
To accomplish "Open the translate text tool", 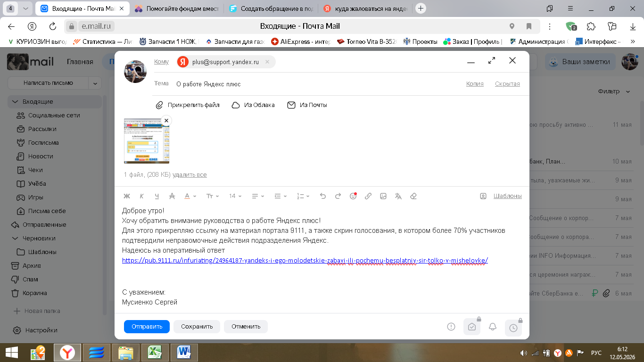I will pyautogui.click(x=398, y=196).
